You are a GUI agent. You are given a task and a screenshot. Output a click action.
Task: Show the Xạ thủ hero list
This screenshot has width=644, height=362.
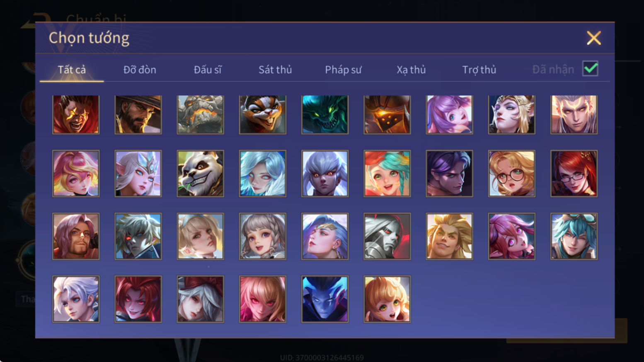(x=411, y=70)
